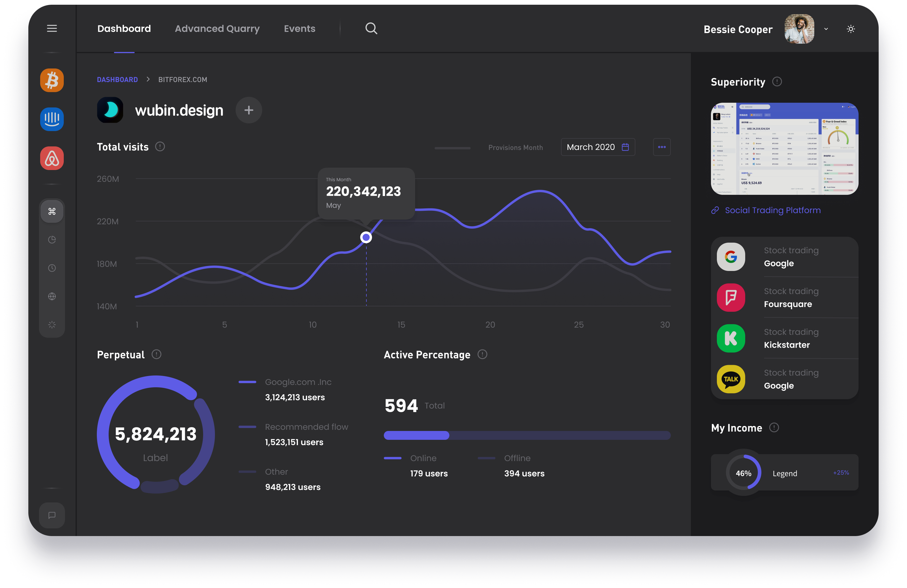Click the plus add button beside wubin.design
907x588 pixels.
249,110
